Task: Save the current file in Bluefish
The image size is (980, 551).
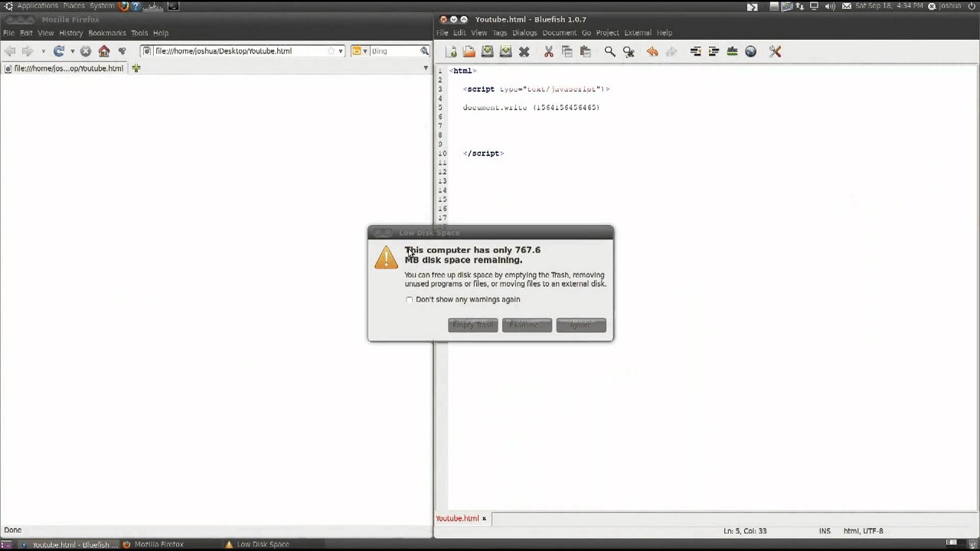Action: pos(487,51)
